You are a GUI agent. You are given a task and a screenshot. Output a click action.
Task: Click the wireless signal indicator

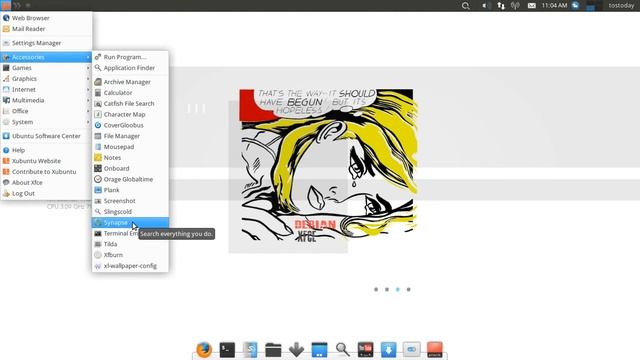click(515, 6)
